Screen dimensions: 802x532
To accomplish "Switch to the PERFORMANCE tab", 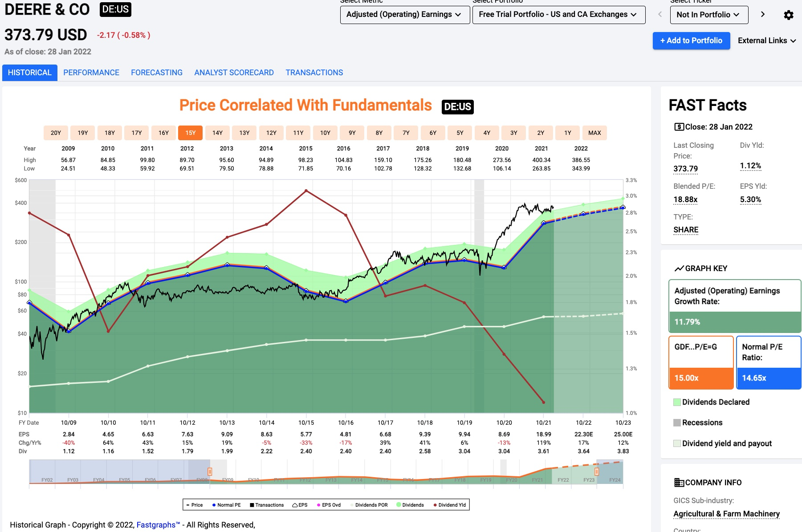I will pyautogui.click(x=91, y=73).
